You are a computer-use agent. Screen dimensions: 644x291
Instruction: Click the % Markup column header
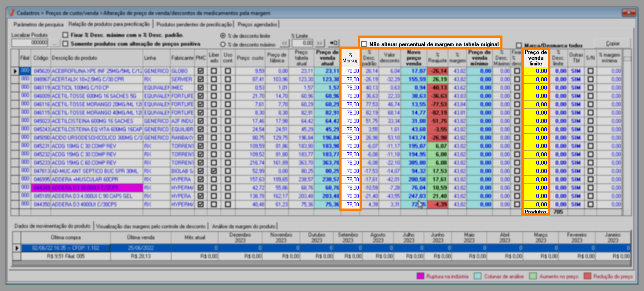coord(350,58)
